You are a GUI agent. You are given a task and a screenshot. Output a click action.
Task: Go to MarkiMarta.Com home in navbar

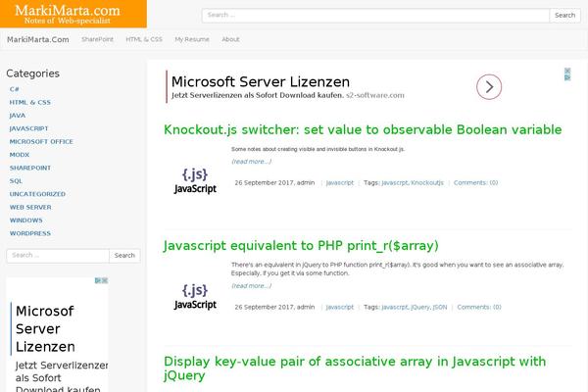[38, 39]
